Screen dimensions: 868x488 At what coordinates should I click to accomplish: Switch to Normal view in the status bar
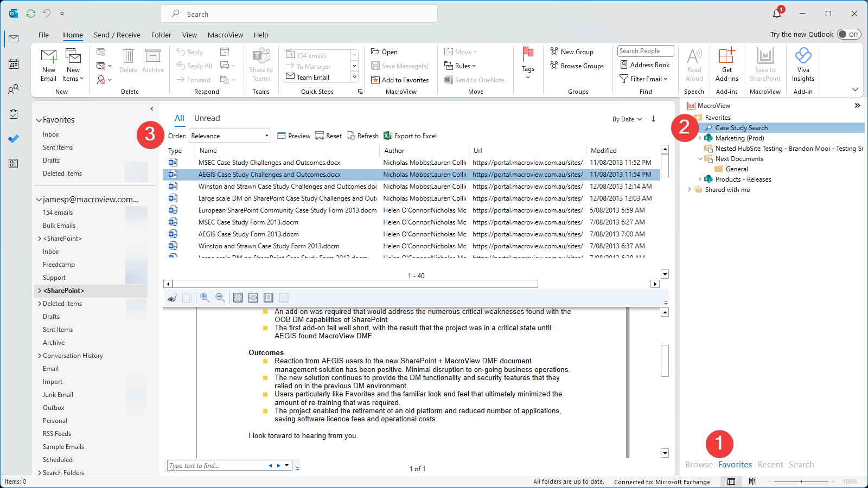pos(731,481)
